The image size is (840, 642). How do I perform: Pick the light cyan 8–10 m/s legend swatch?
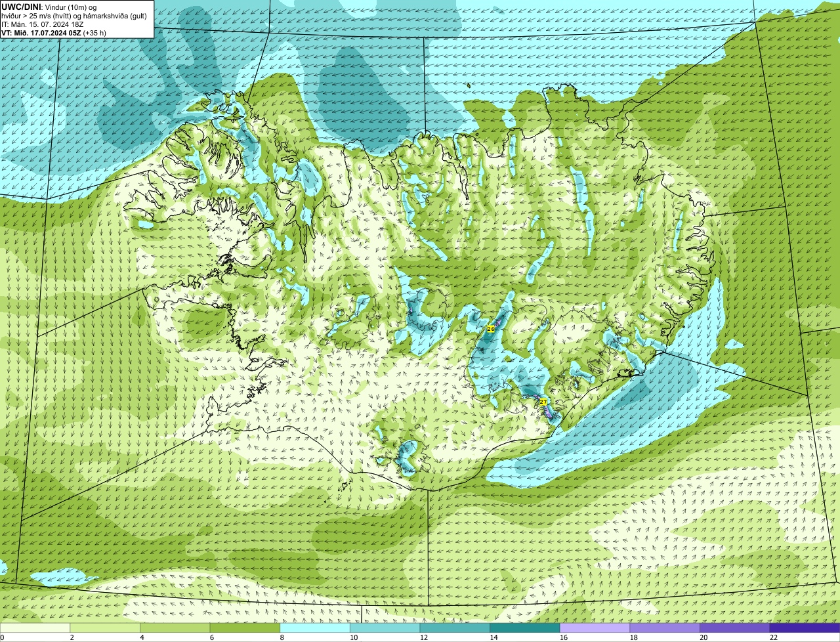tap(315, 628)
